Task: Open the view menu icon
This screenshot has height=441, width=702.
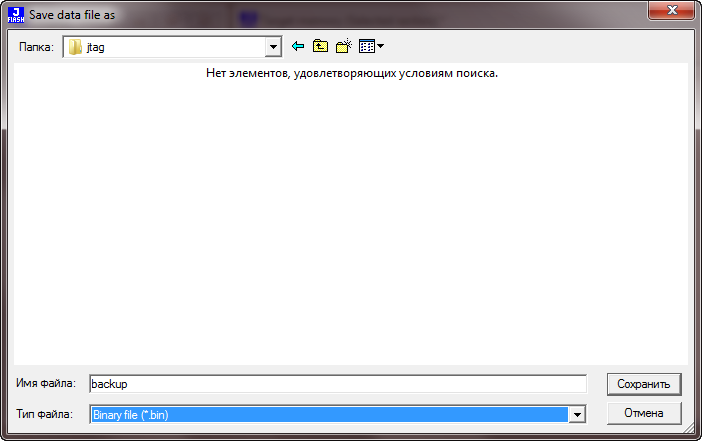Action: coord(366,46)
